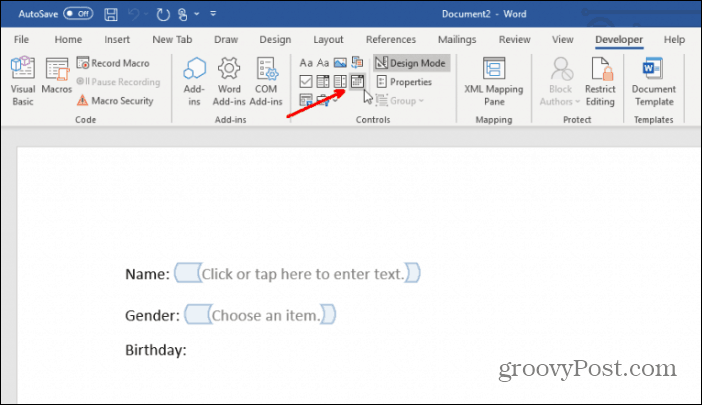
Task: Open COM Add-ins dialog
Action: pos(266,81)
